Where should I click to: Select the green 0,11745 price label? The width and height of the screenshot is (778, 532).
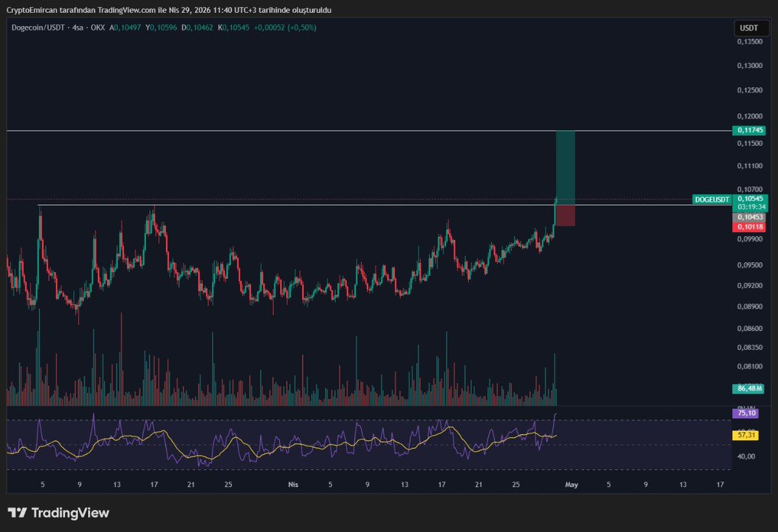pos(749,130)
